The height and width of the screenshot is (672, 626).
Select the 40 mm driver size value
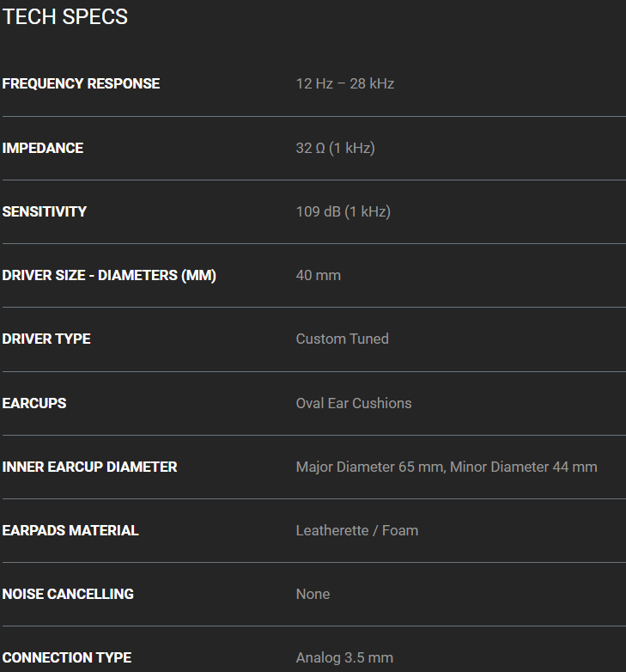tap(319, 275)
